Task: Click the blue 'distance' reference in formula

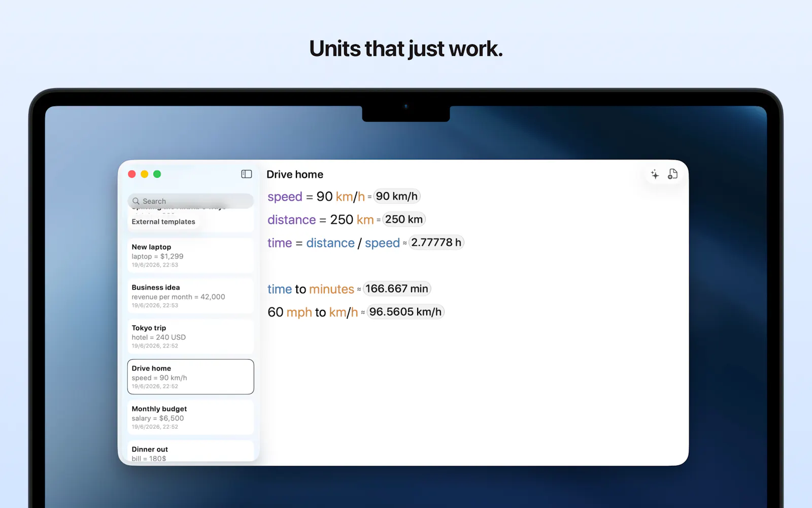Action: (330, 243)
